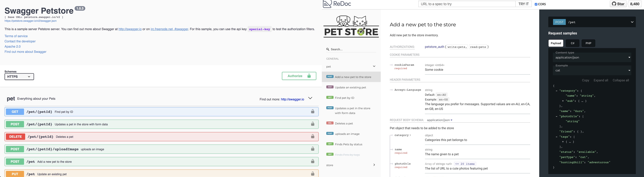Focus the URL to a spec input
This screenshot has width=644, height=177.
coord(467,4)
